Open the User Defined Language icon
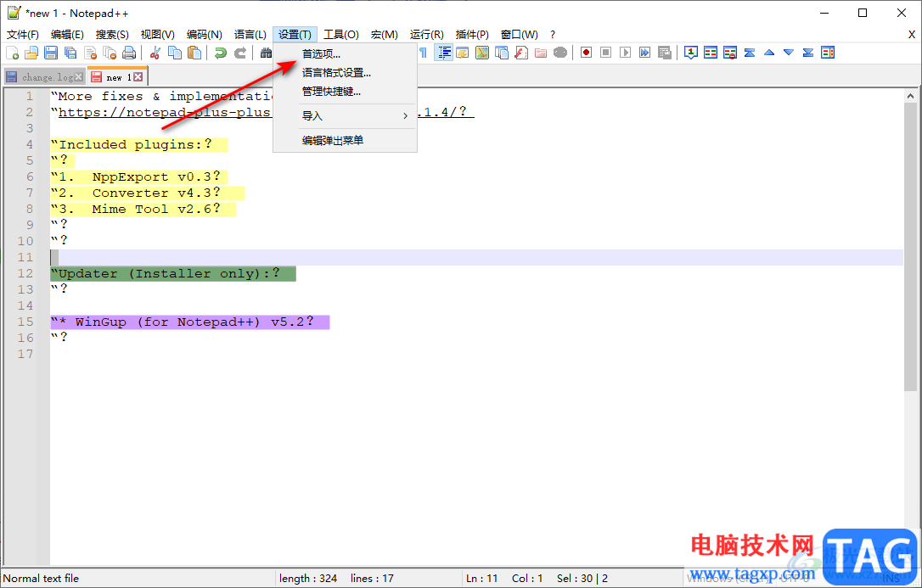 462,53
